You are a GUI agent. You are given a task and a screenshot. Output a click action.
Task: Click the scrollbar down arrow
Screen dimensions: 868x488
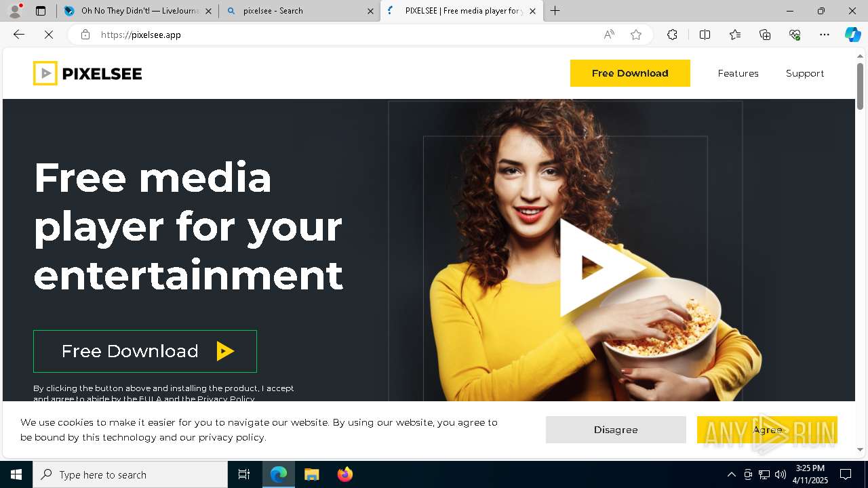pyautogui.click(x=860, y=449)
